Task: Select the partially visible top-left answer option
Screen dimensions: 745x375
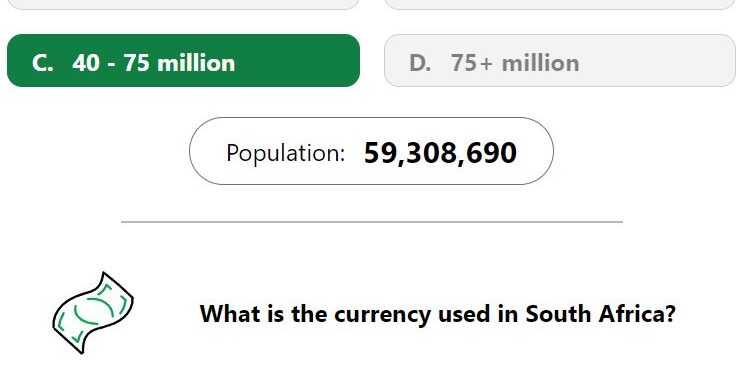Action: point(183,4)
